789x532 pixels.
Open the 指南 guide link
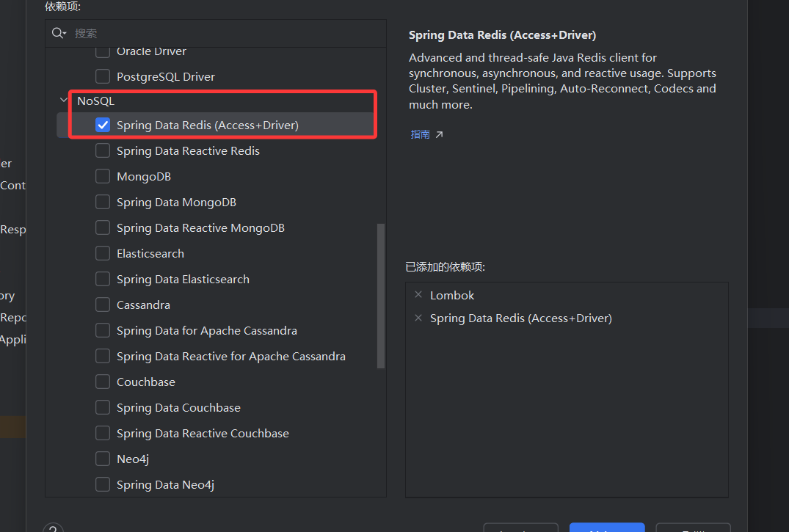click(x=420, y=134)
